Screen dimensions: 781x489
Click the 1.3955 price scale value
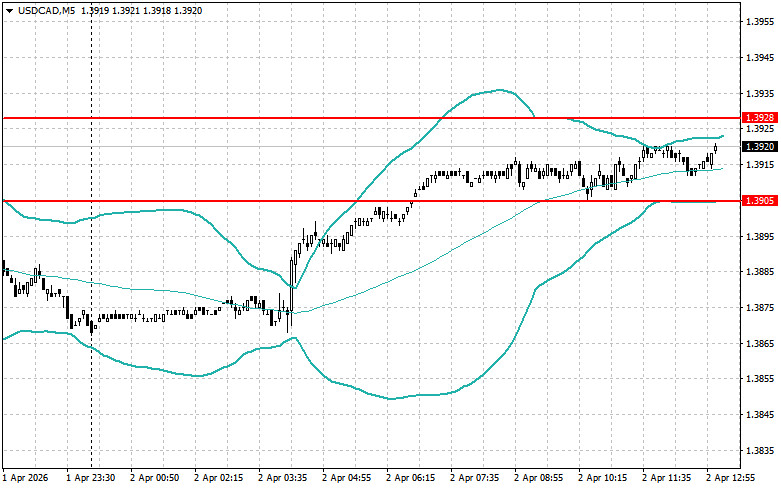pyautogui.click(x=760, y=22)
